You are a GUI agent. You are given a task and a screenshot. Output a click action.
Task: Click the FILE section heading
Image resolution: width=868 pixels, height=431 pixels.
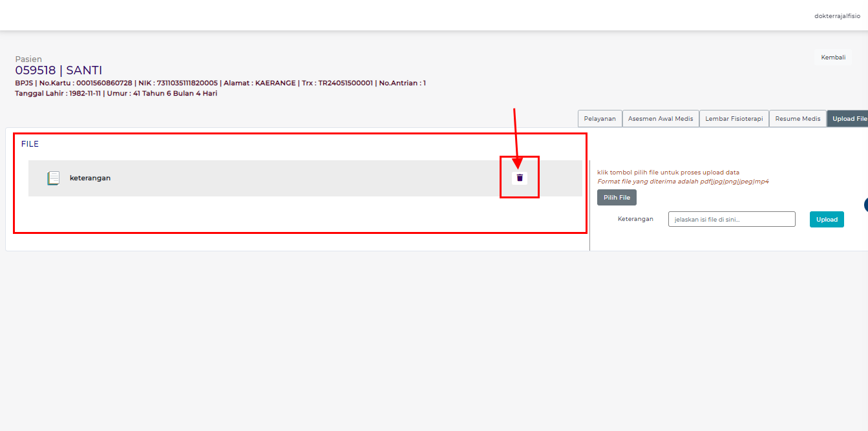click(x=30, y=144)
